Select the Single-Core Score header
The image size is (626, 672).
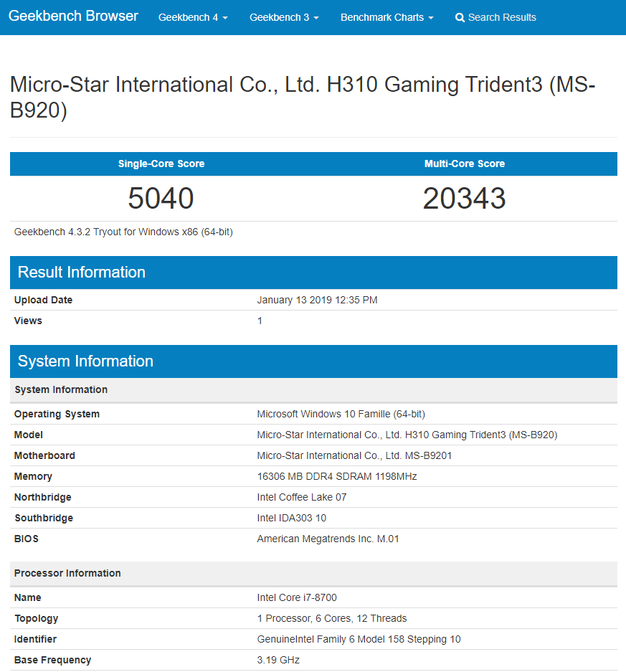(x=161, y=164)
